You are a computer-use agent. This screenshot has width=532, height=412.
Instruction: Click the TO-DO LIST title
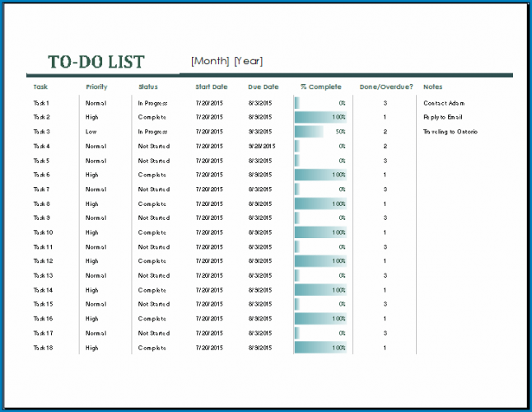(x=96, y=62)
